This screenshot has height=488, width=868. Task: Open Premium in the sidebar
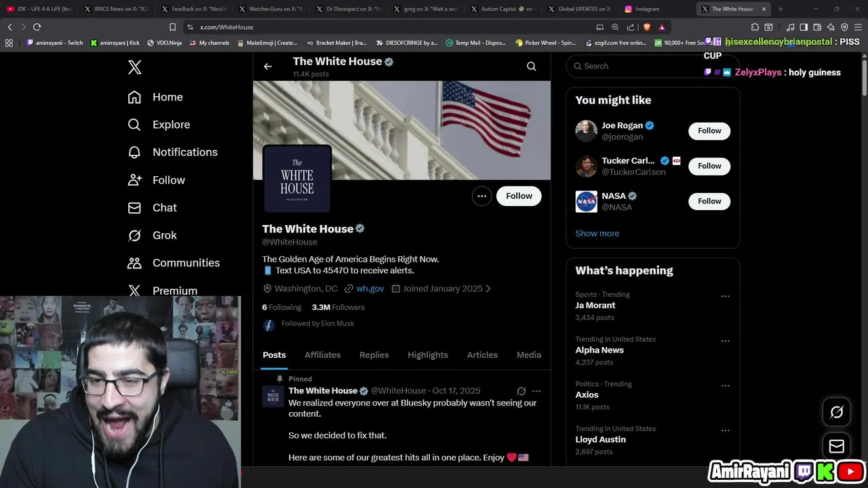click(x=162, y=290)
